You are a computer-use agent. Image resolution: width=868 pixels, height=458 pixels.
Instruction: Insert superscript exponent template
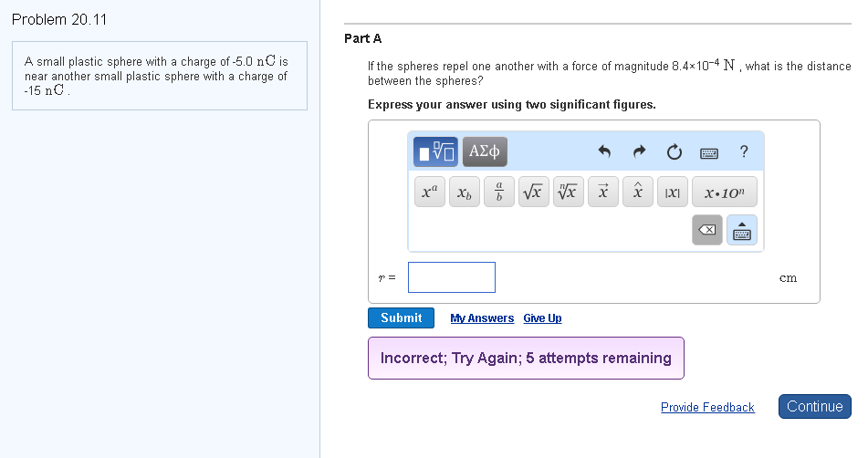[x=430, y=192]
